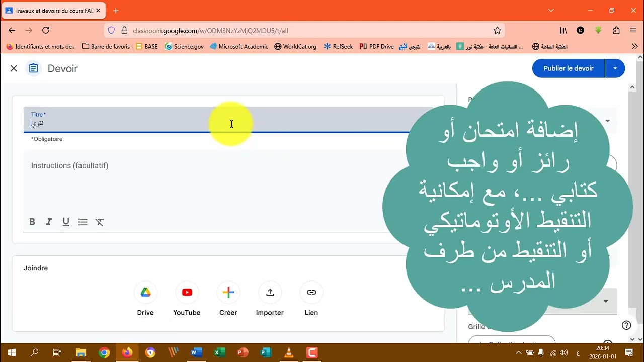
Task: Open the tracking protection shield icon
Action: [111, 30]
